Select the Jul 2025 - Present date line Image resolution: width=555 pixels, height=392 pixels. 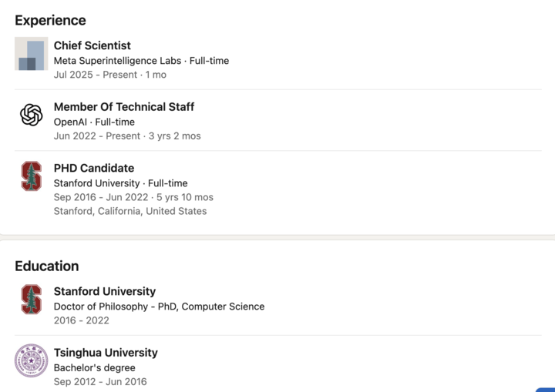tap(109, 75)
